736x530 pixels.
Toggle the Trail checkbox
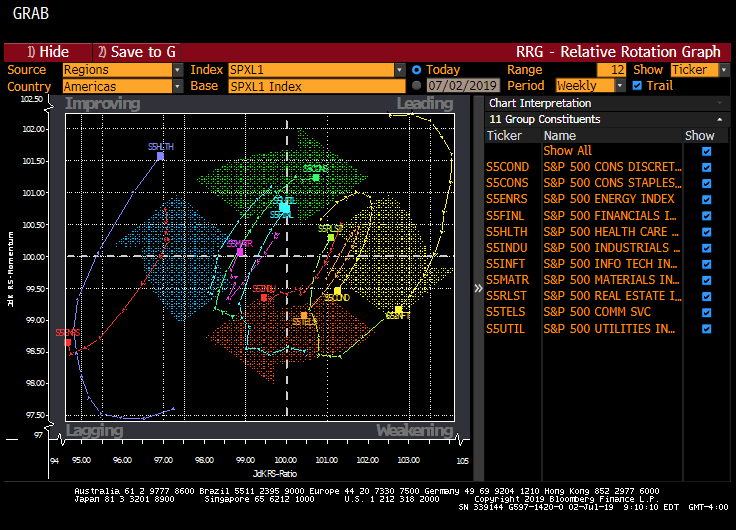[637, 86]
